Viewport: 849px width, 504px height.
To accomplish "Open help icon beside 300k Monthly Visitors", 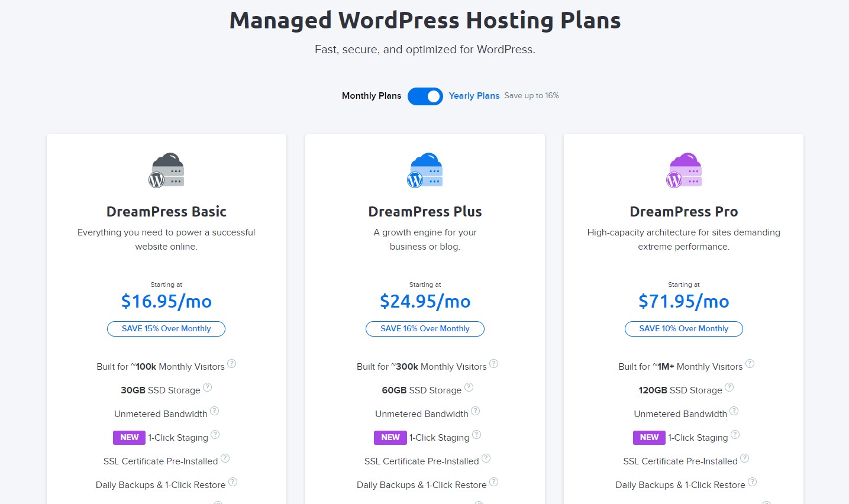I will 494,364.
